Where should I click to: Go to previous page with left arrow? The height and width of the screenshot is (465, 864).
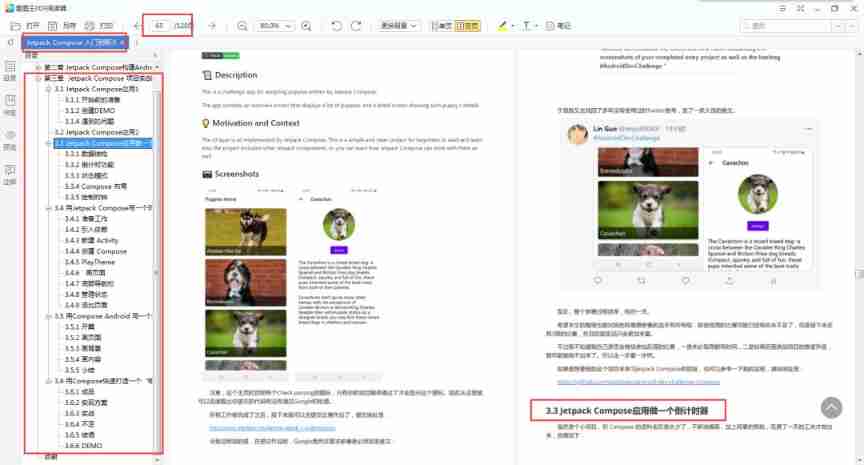(x=137, y=26)
